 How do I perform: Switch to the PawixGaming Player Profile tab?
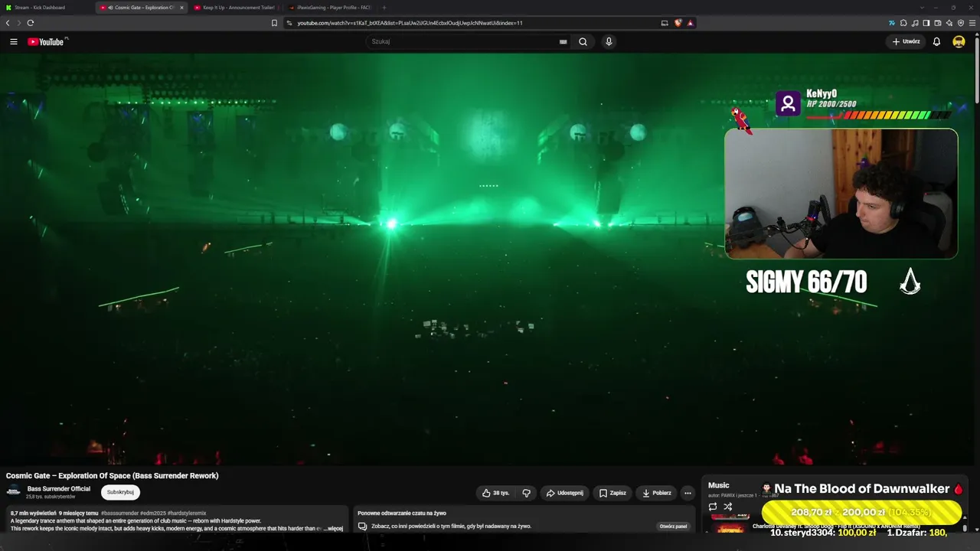(329, 8)
